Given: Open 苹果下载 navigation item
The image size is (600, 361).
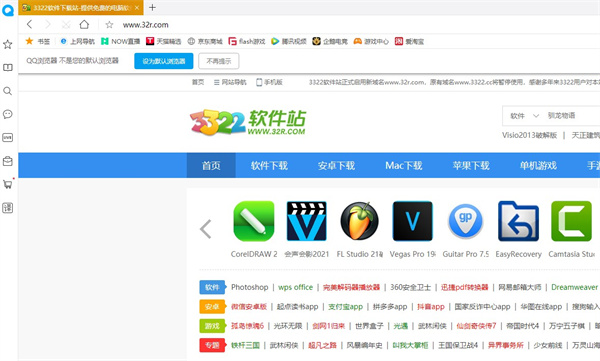Looking at the screenshot, I should coord(471,165).
